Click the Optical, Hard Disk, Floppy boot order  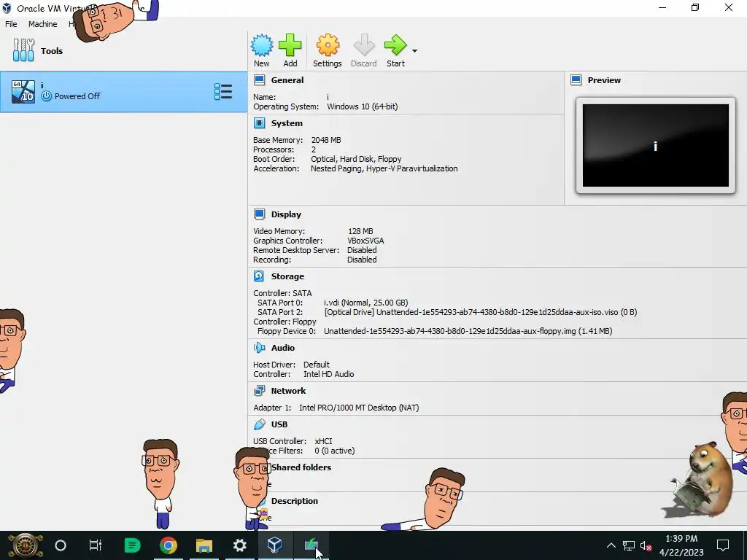click(356, 159)
